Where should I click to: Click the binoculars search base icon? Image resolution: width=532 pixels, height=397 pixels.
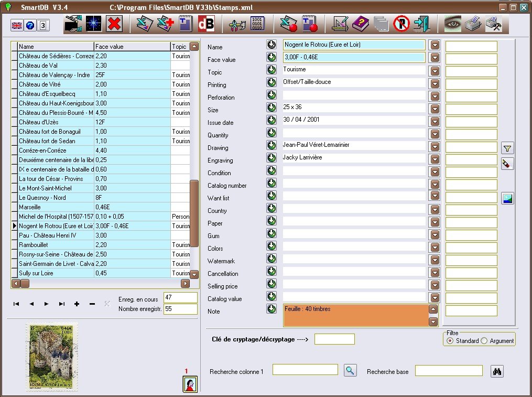point(497,371)
